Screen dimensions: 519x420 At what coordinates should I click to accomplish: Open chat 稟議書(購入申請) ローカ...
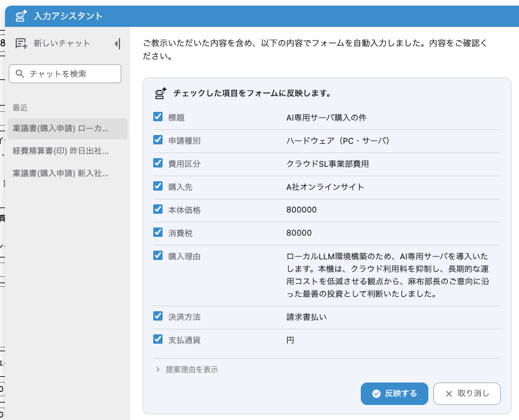click(68, 128)
